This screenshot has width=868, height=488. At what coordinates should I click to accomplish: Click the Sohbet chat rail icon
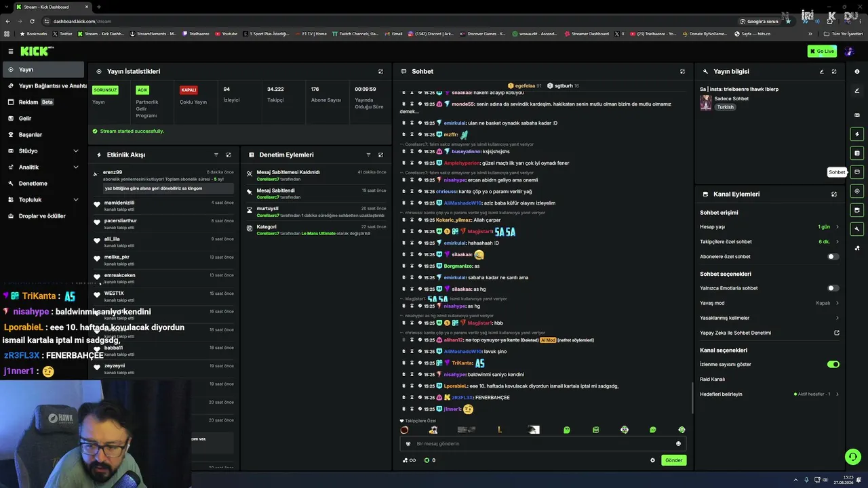point(857,172)
